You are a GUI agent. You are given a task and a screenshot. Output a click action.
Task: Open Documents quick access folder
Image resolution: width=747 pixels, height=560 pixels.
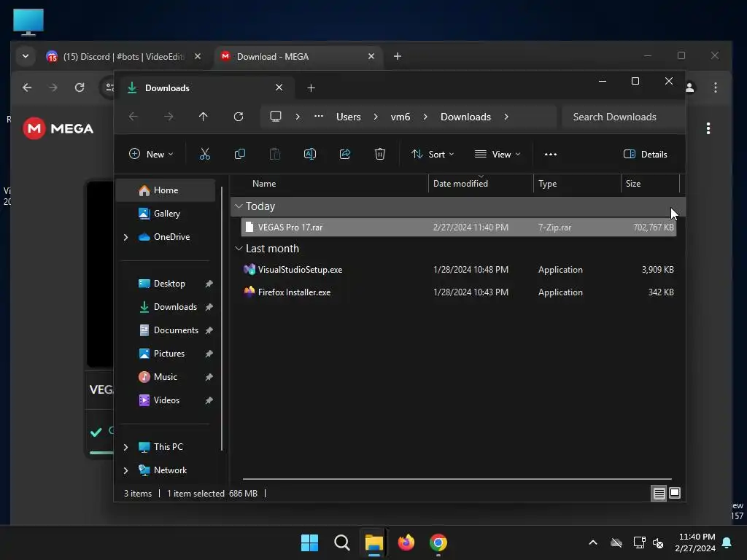coord(166,330)
